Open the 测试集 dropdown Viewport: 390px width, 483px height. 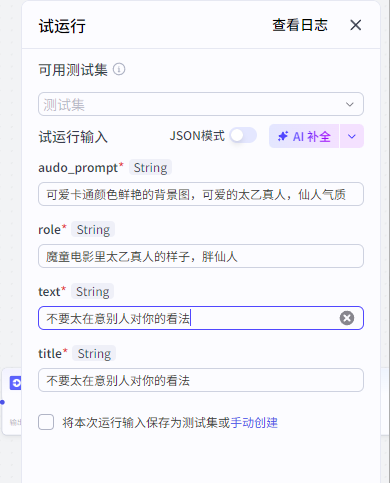tap(201, 104)
